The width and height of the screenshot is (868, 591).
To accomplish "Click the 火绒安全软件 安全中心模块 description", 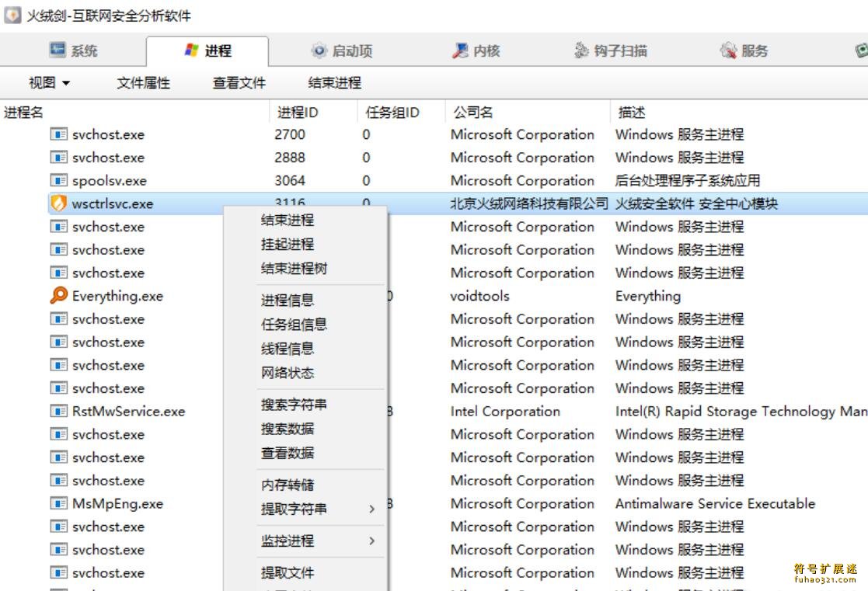I will pyautogui.click(x=696, y=203).
